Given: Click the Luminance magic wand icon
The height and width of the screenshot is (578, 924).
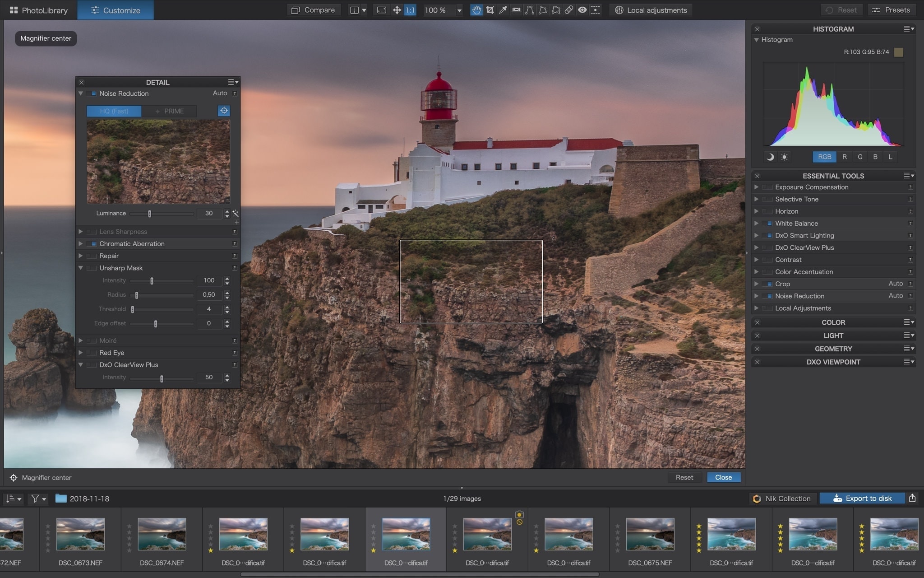Looking at the screenshot, I should point(236,213).
